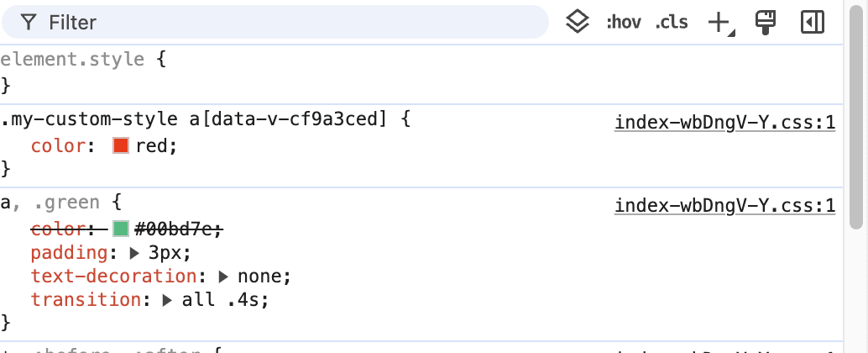Open stylesheet link for a, .green rule
Image resolution: width=868 pixels, height=353 pixels.
[x=724, y=206]
